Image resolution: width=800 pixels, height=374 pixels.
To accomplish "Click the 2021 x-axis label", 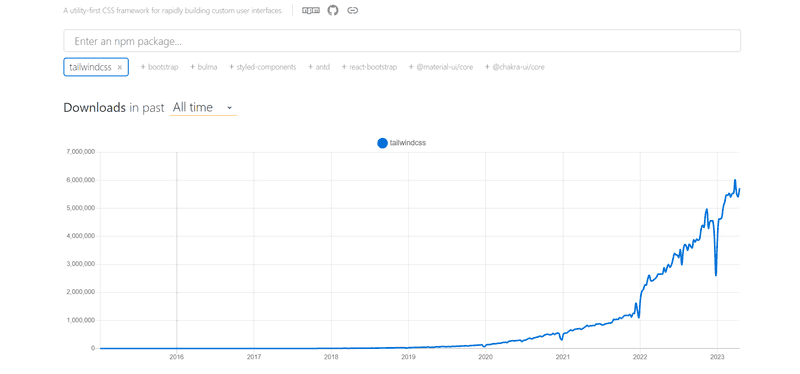I will (x=563, y=357).
